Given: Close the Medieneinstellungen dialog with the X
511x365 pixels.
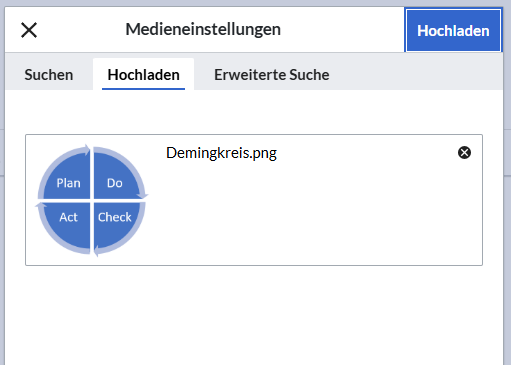Looking at the screenshot, I should tap(29, 30).
